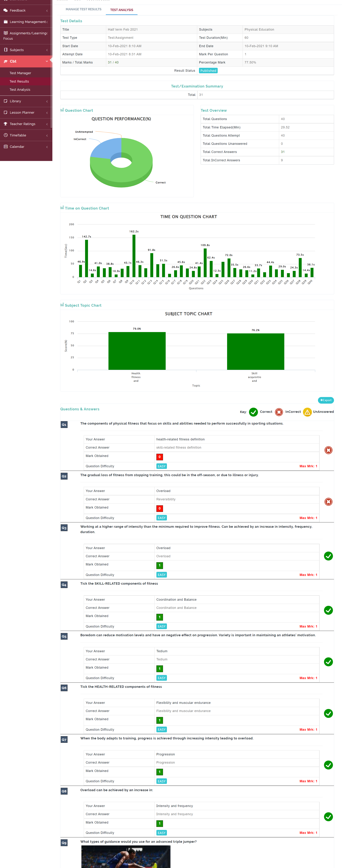
Task: Collapse the Cbt menu chevron
Action: click(x=47, y=61)
